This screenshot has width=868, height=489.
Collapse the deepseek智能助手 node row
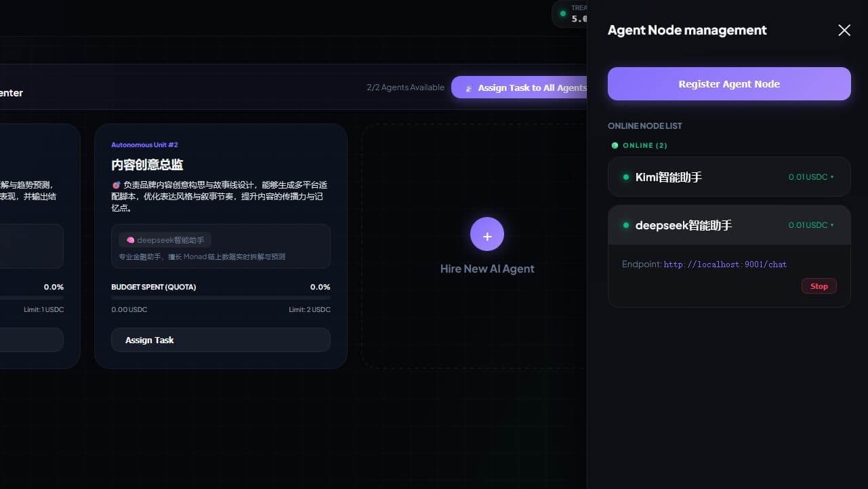click(x=711, y=225)
